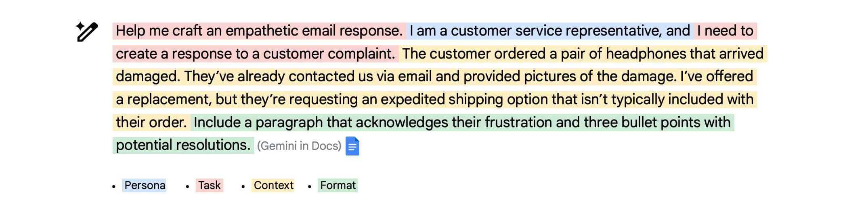Click the blue-highlighted "customer service representative" phrase
Screen dimensions: 868x208
click(x=556, y=31)
